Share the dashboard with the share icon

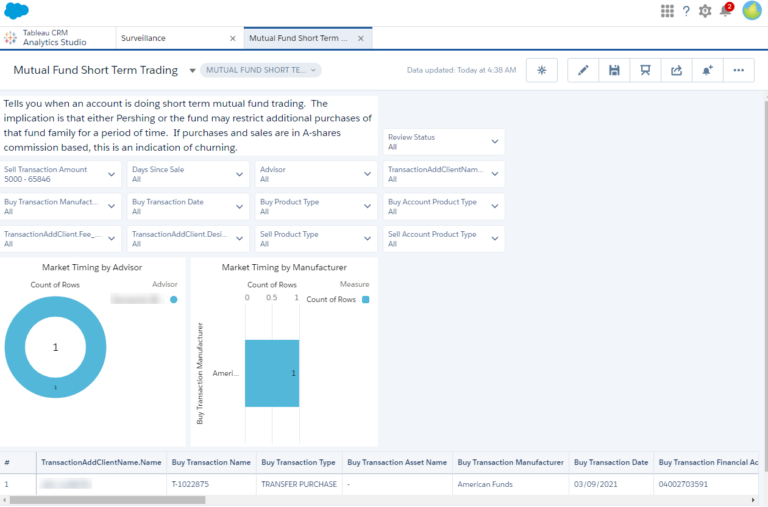[676, 71]
